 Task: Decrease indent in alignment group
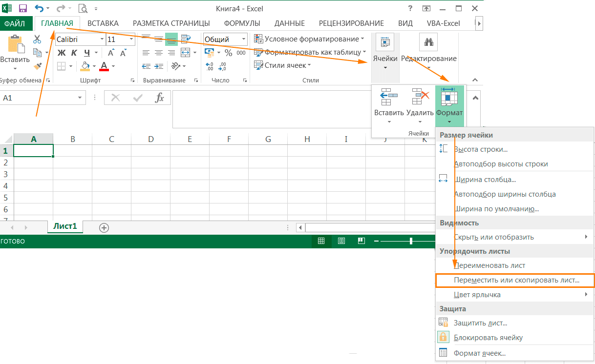tap(146, 66)
